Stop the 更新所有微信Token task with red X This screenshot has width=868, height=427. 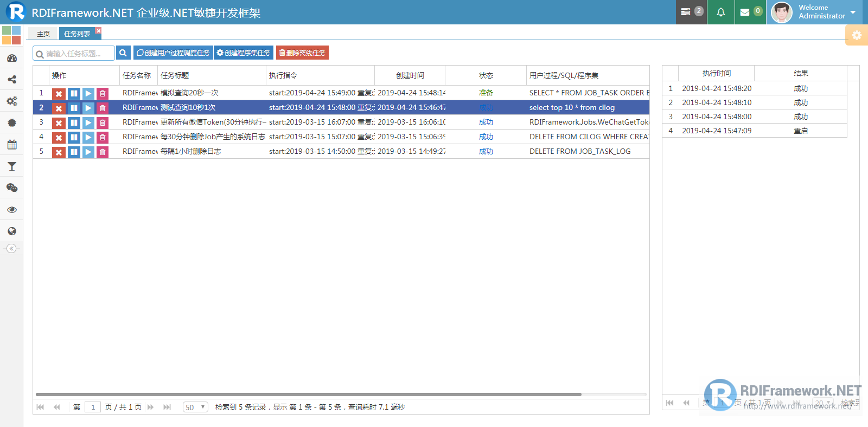[x=59, y=122]
